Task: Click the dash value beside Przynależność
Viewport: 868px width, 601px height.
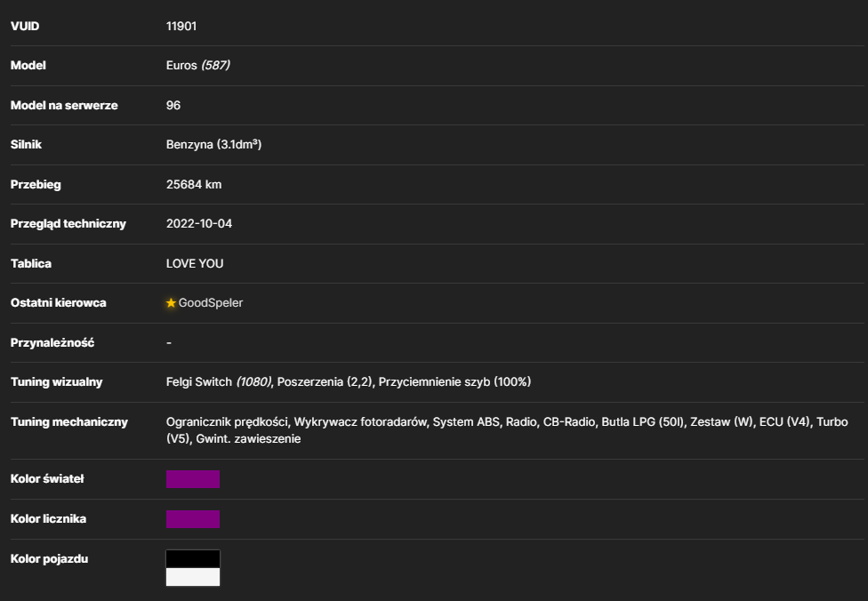Action: click(x=169, y=342)
